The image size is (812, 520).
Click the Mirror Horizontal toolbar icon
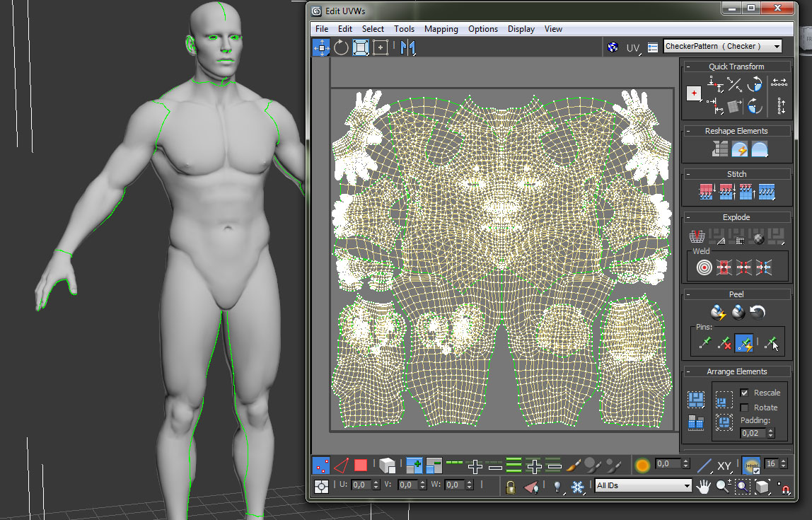(408, 47)
